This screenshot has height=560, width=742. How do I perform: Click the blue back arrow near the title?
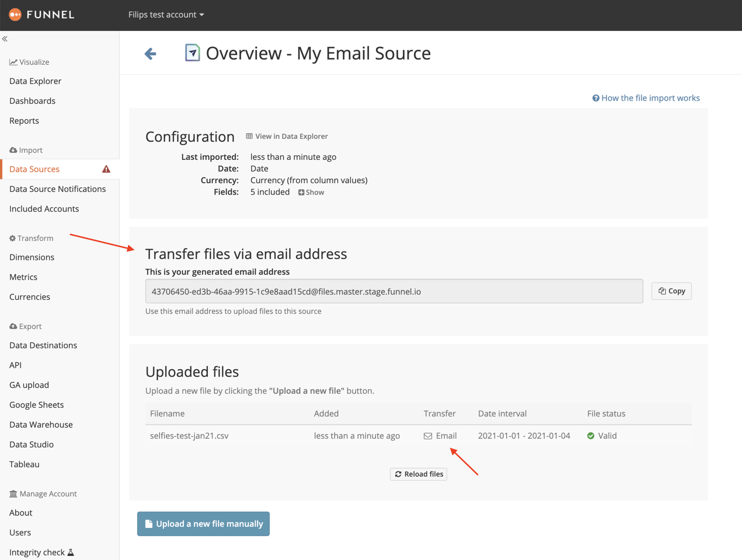pos(150,53)
